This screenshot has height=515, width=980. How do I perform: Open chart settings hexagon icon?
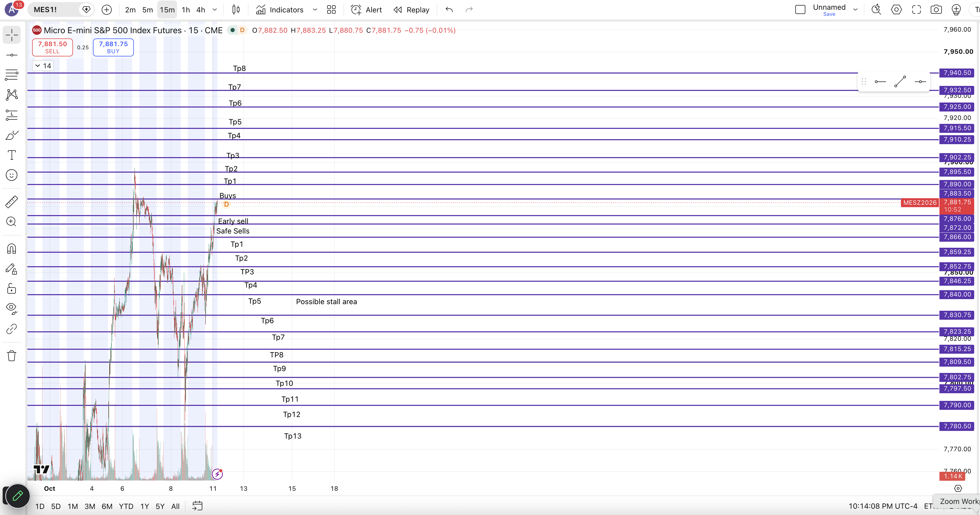[x=896, y=9]
